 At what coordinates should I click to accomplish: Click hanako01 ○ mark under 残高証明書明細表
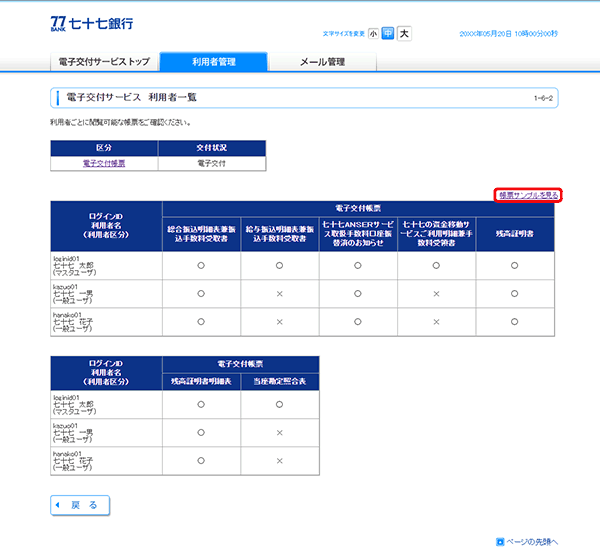[x=201, y=461]
